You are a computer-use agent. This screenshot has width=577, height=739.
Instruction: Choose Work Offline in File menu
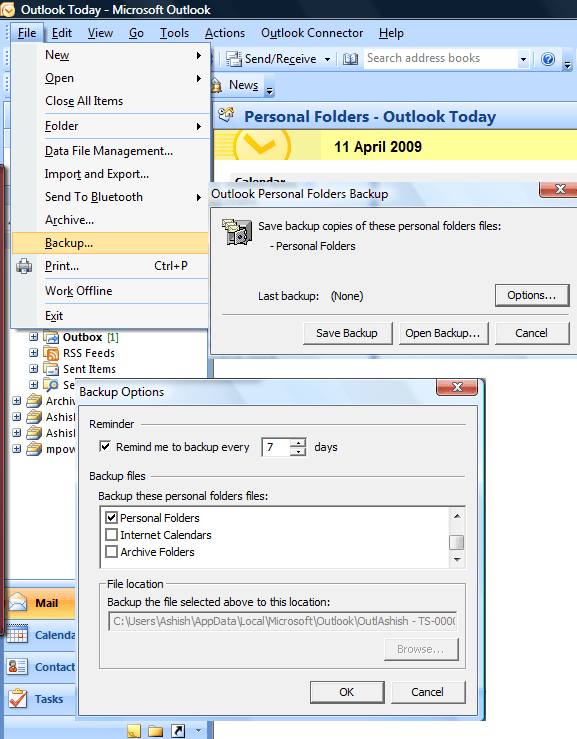110,291
